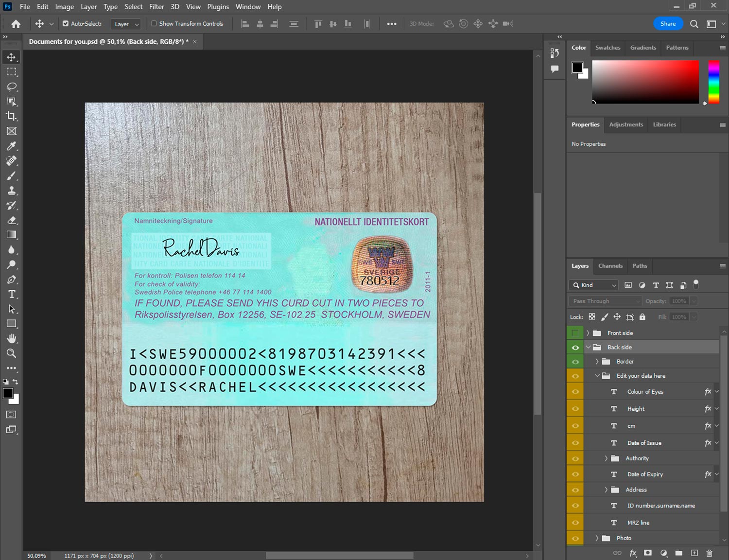Choose the Eraser tool
Image resolution: width=729 pixels, height=560 pixels.
pos(12,220)
